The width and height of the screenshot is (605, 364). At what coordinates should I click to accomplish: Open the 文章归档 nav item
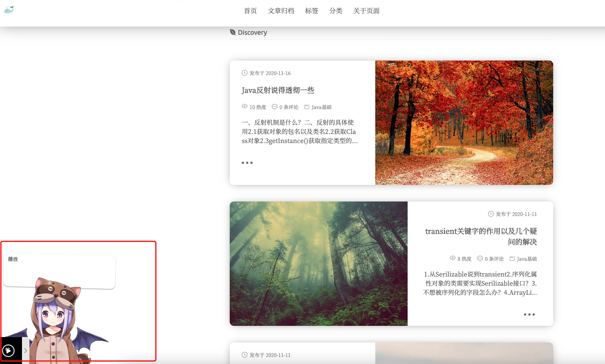[281, 11]
